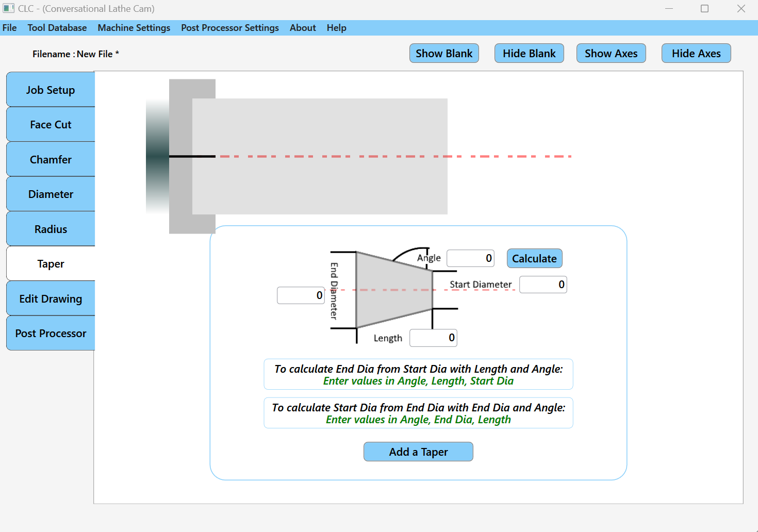Open the Job Setup panel
Viewport: 758px width, 532px height.
[x=50, y=89]
